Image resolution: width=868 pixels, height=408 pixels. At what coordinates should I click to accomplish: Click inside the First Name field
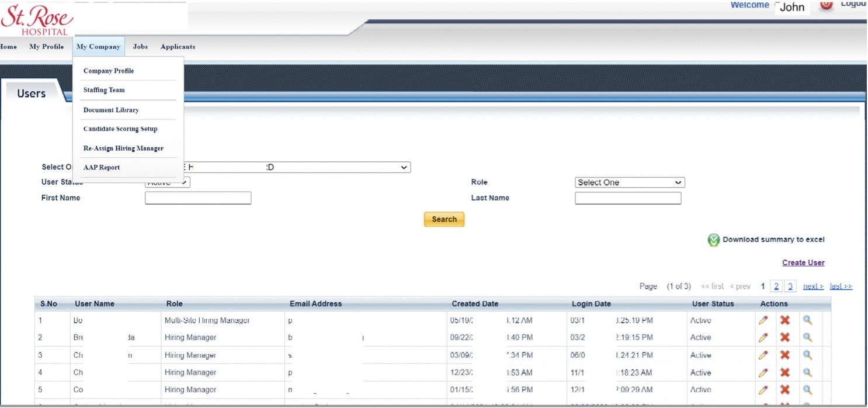pos(199,198)
